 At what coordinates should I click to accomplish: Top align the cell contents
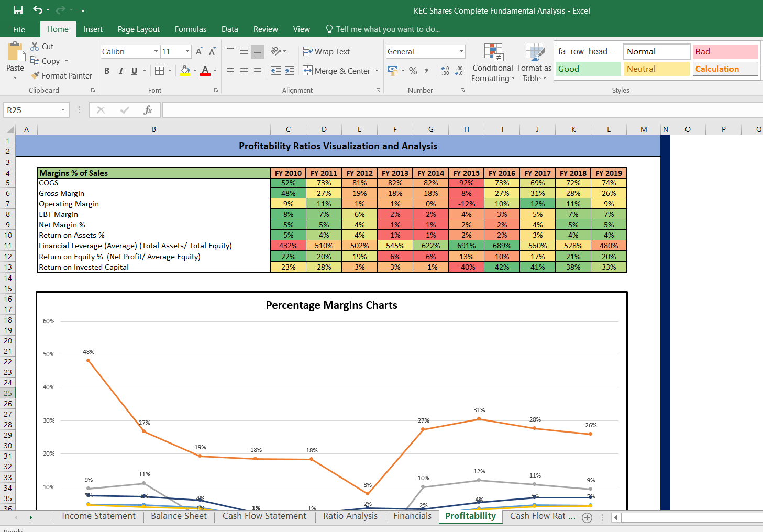pyautogui.click(x=230, y=51)
